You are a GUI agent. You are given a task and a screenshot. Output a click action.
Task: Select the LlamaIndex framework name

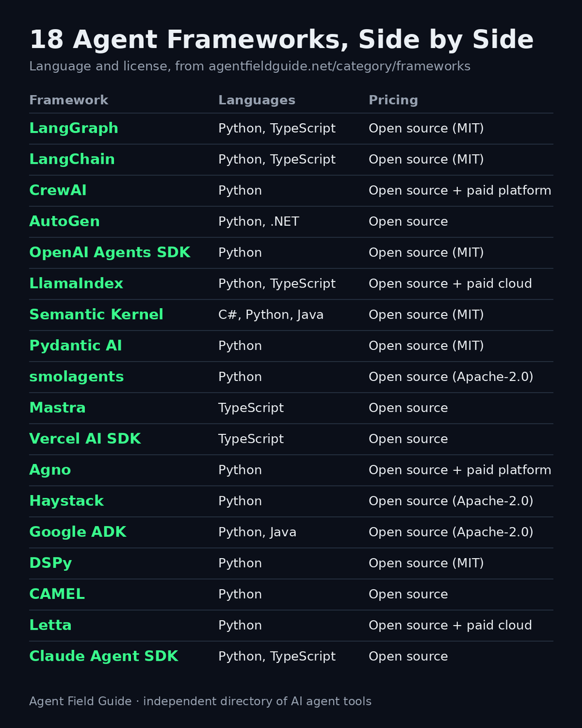pos(76,284)
